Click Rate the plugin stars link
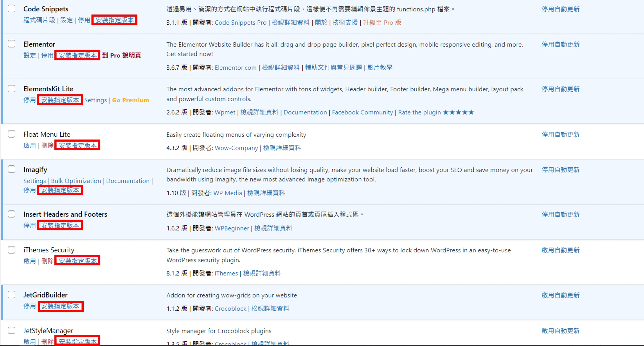 436,112
